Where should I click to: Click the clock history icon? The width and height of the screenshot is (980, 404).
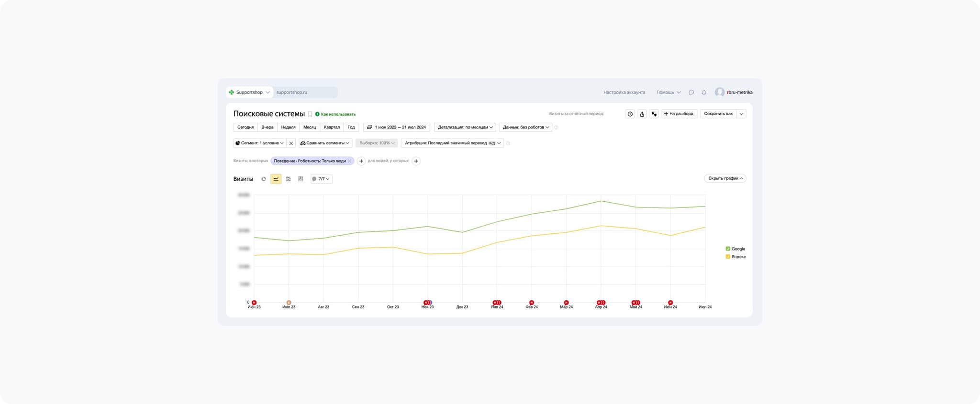[x=630, y=114]
